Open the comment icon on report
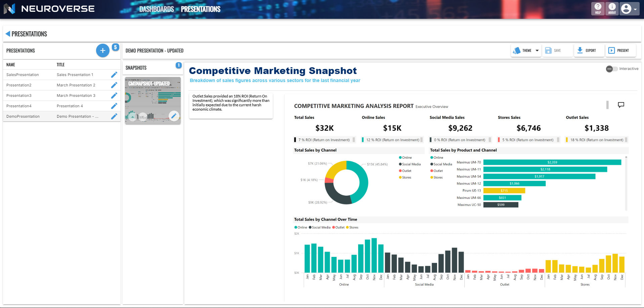Viewport: 644px width, 308px height. click(621, 105)
